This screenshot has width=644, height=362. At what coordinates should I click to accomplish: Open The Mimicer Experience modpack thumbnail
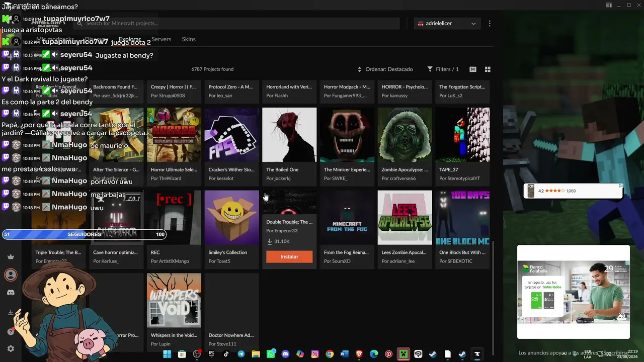click(x=347, y=135)
